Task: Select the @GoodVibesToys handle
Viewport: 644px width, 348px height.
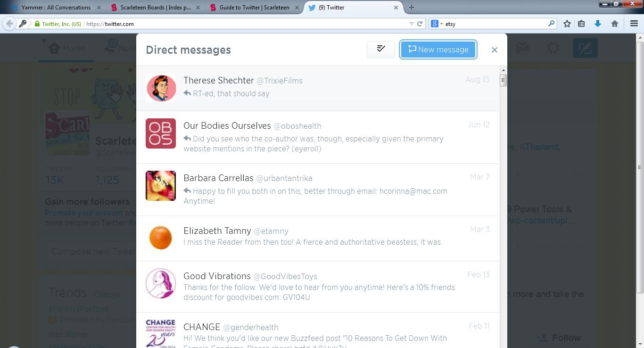Action: tap(285, 276)
